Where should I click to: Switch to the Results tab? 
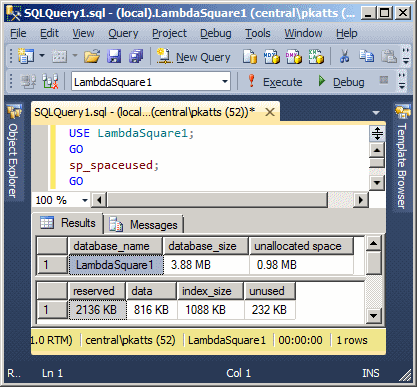(68, 223)
